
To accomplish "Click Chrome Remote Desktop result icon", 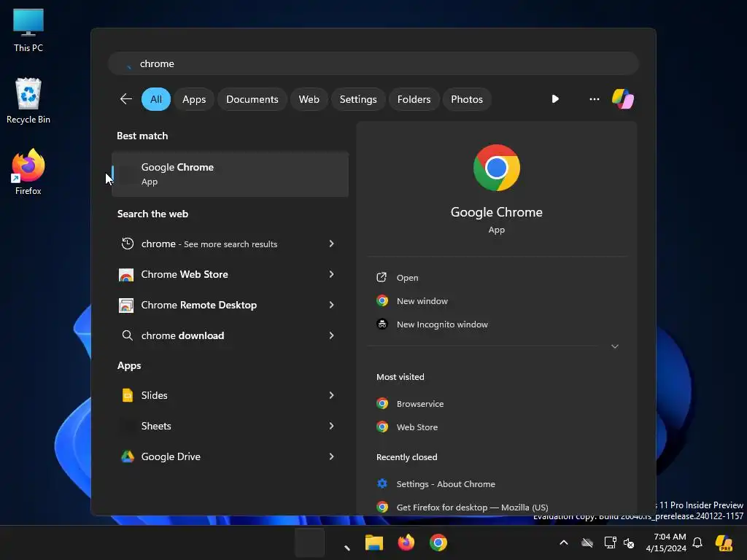I will tap(125, 306).
